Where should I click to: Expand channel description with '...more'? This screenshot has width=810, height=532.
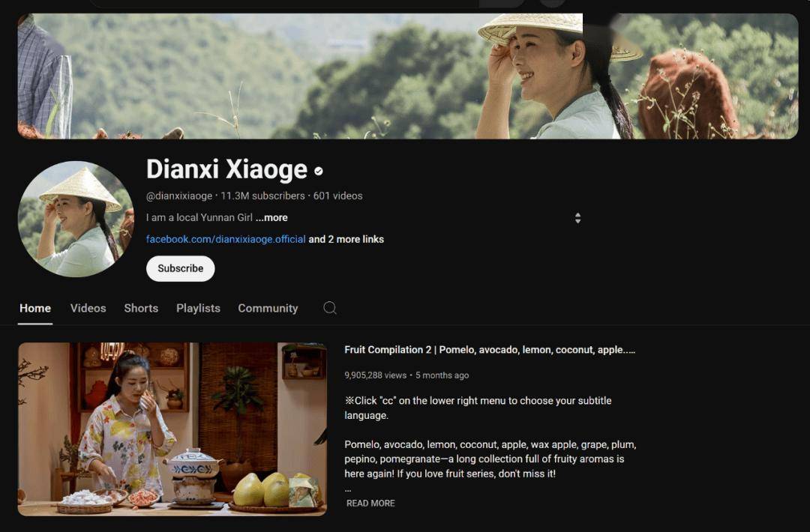(x=271, y=217)
